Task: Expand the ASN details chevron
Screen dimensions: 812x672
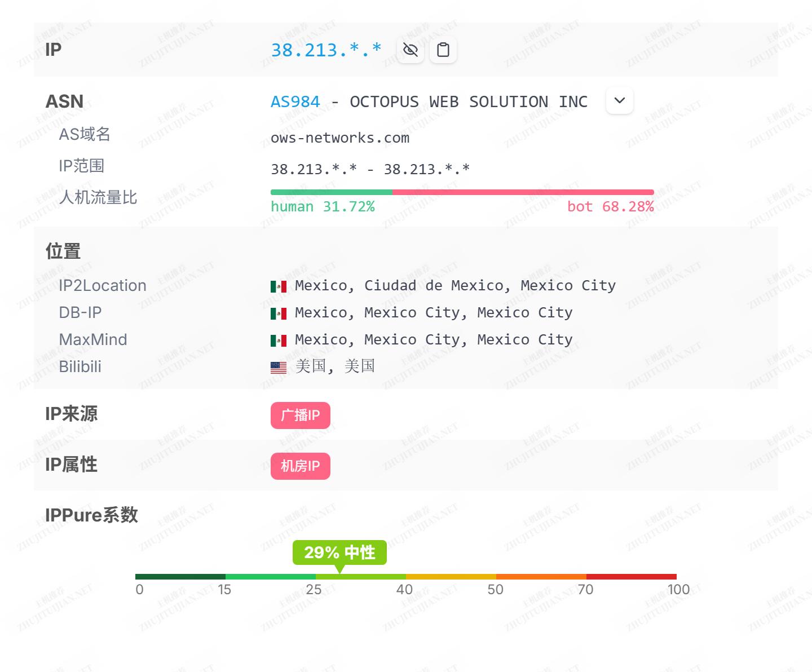Action: pos(619,101)
